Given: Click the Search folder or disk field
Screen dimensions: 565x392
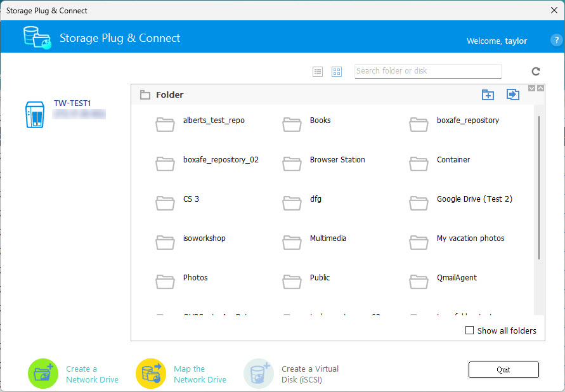Looking at the screenshot, I should coord(428,71).
